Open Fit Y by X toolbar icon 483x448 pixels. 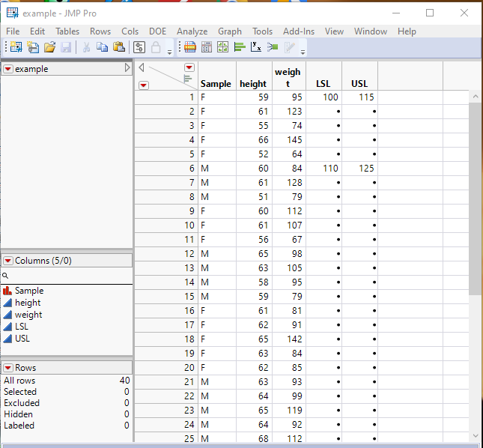[256, 47]
